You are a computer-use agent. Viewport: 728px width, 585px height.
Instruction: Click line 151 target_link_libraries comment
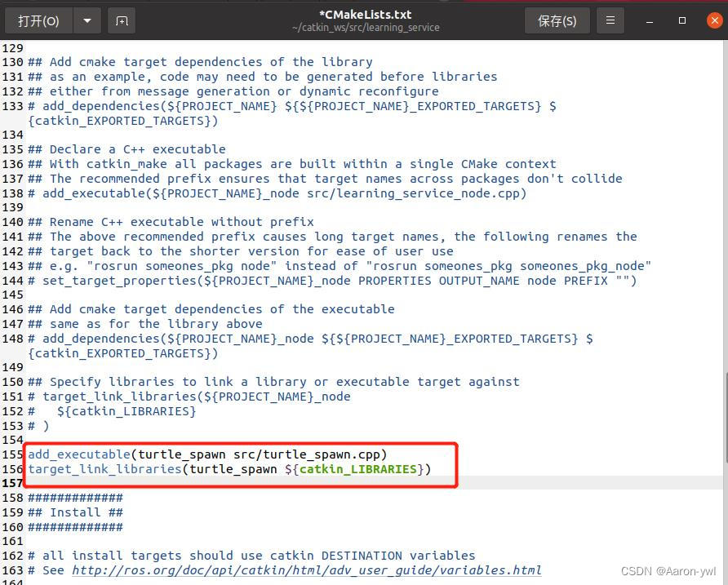[x=189, y=397]
